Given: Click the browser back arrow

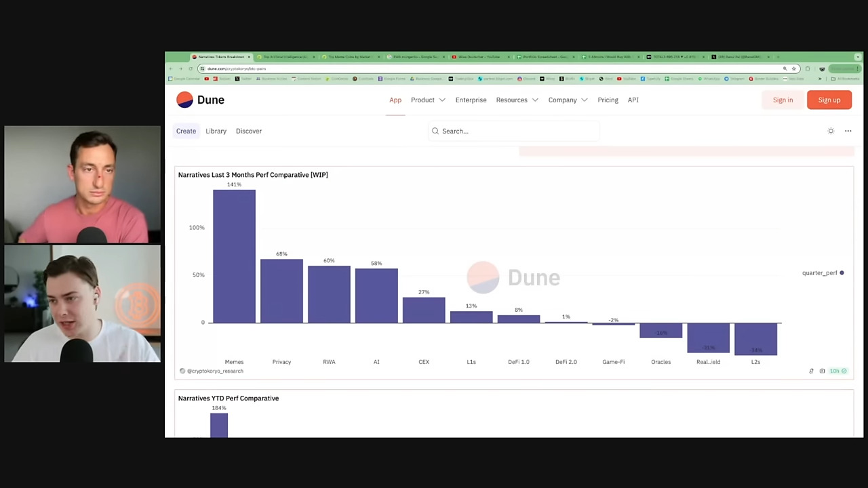Looking at the screenshot, I should coord(171,68).
